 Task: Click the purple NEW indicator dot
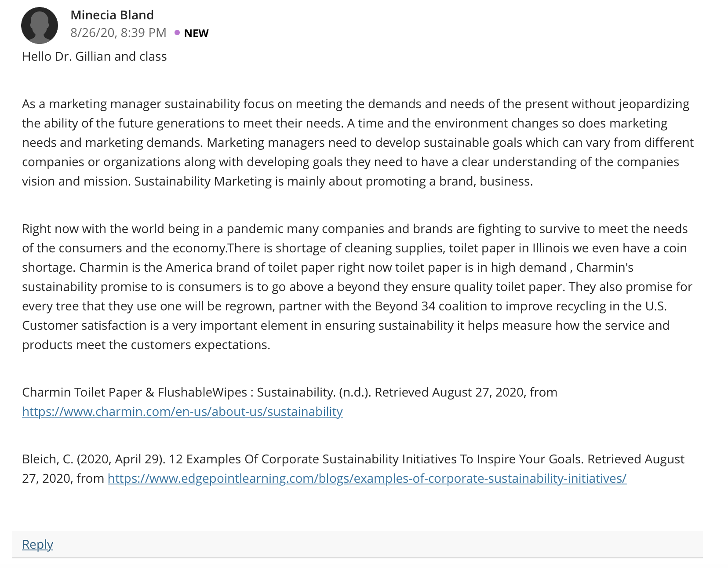coord(177,33)
